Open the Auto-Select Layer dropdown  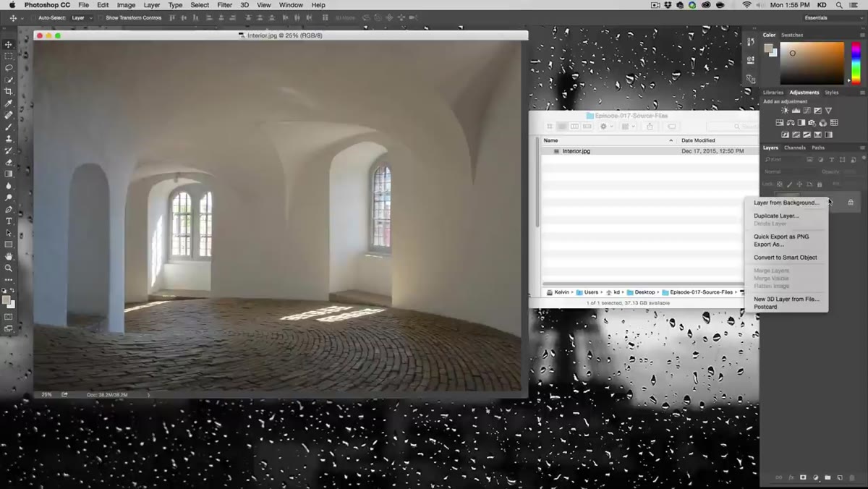pyautogui.click(x=81, y=17)
